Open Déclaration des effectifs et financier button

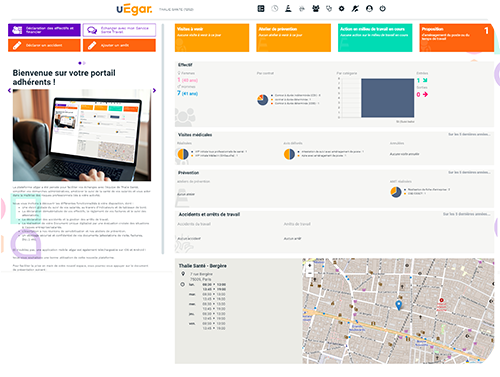click(x=44, y=30)
